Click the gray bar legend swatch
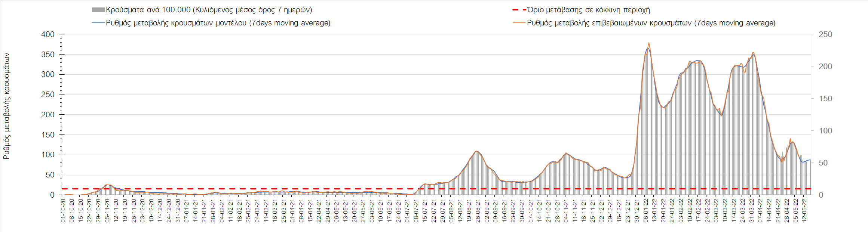The image size is (868, 232). coord(98,10)
